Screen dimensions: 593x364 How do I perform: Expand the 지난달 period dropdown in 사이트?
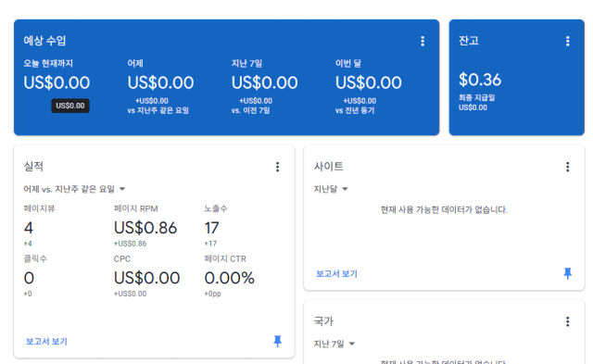(331, 189)
